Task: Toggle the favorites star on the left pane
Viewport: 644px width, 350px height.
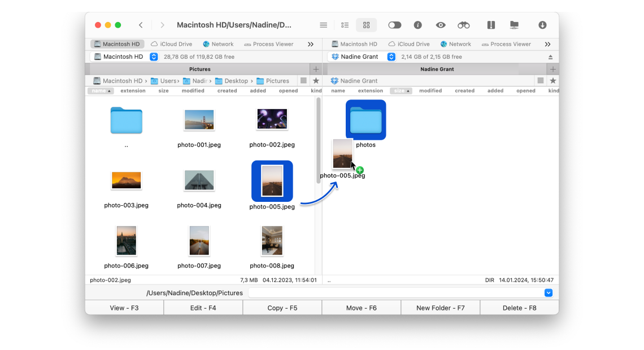Action: click(315, 80)
